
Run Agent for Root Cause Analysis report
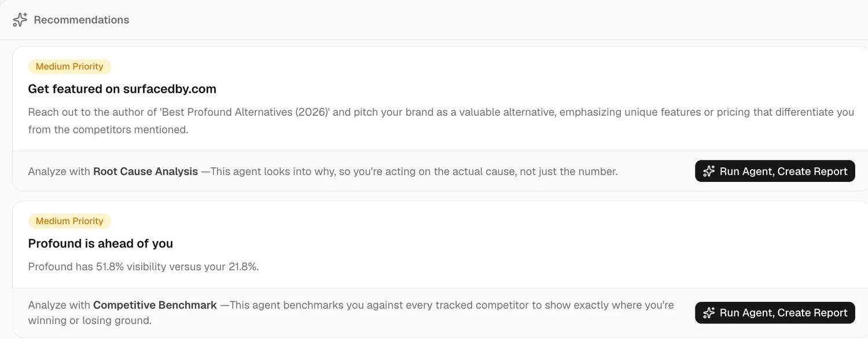pyautogui.click(x=775, y=172)
